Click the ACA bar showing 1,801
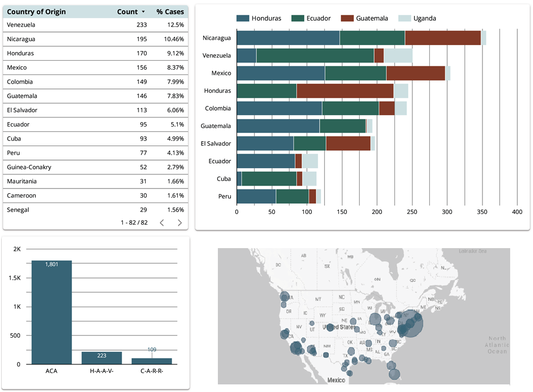The image size is (533, 392). (52, 312)
